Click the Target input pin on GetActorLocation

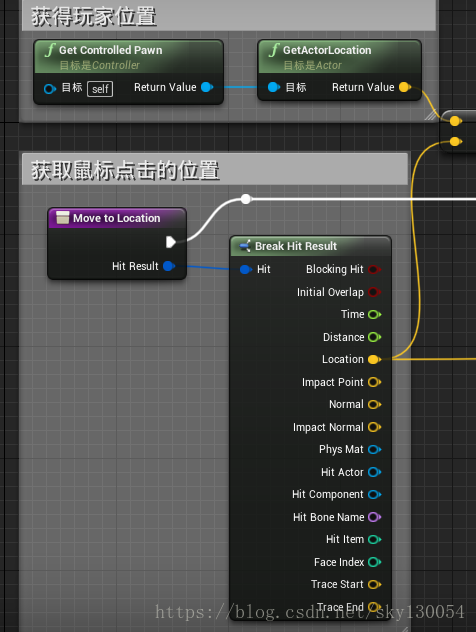[x=274, y=87]
